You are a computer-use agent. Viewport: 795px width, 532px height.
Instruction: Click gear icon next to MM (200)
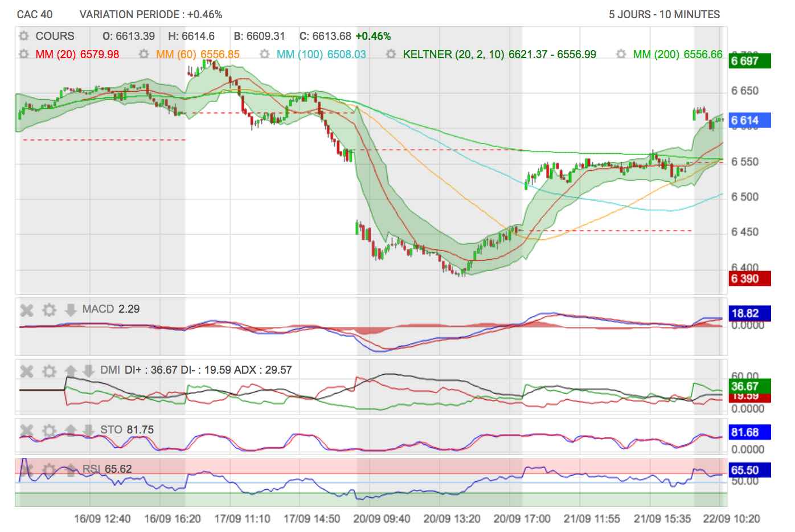pyautogui.click(x=621, y=54)
